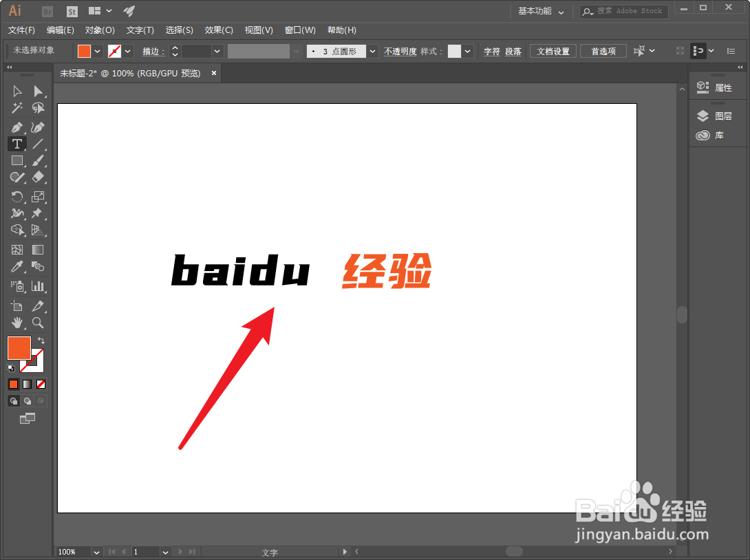Select the Blend tool
750x560 pixels.
point(38,266)
